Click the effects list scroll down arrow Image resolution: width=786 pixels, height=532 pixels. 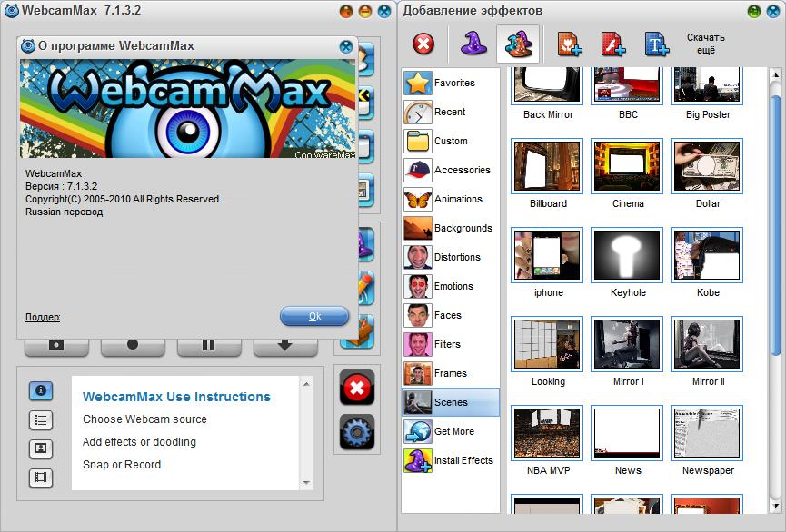776,506
